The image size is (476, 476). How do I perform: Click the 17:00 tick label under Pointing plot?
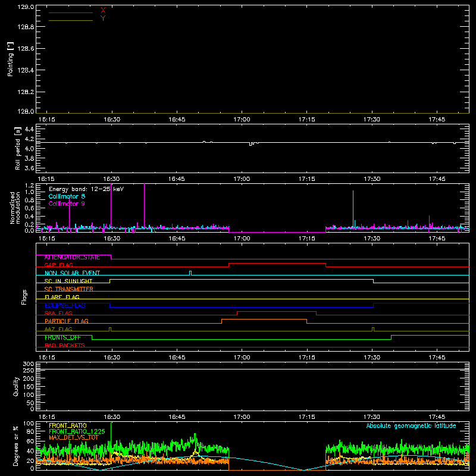point(242,120)
